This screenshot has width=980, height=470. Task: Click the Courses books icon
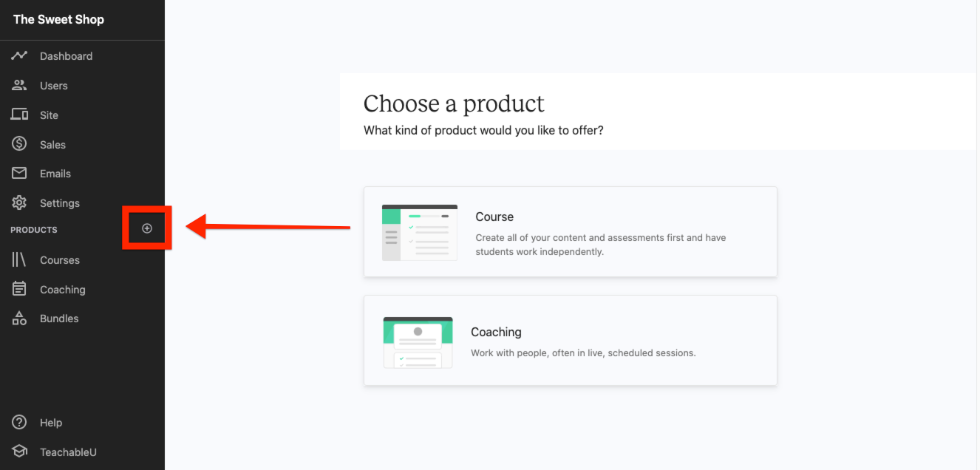[x=19, y=259]
